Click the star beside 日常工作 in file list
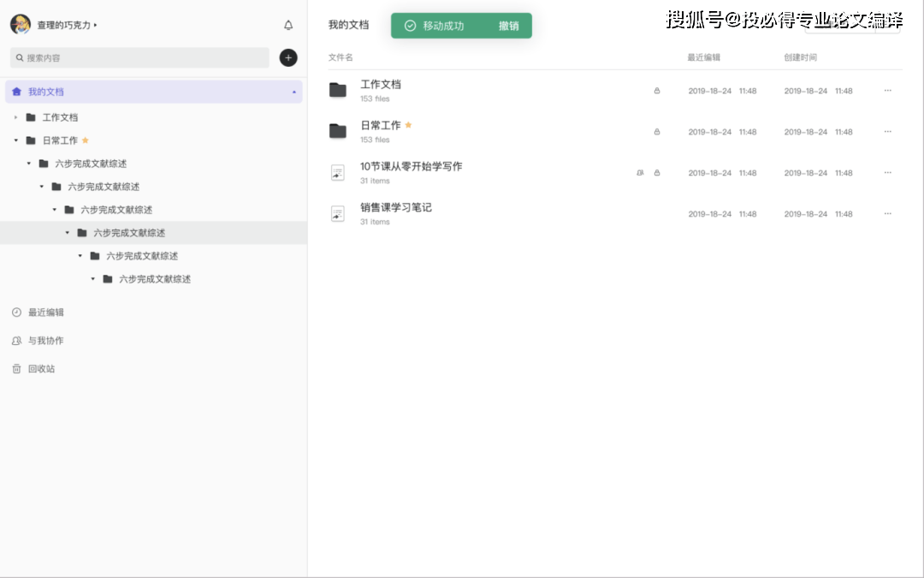This screenshot has width=924, height=578. [x=408, y=125]
